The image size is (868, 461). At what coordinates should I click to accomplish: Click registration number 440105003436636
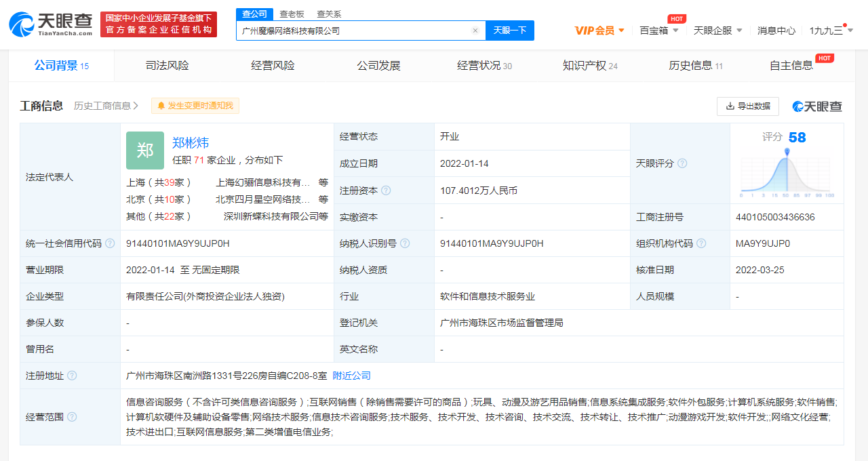pos(775,217)
